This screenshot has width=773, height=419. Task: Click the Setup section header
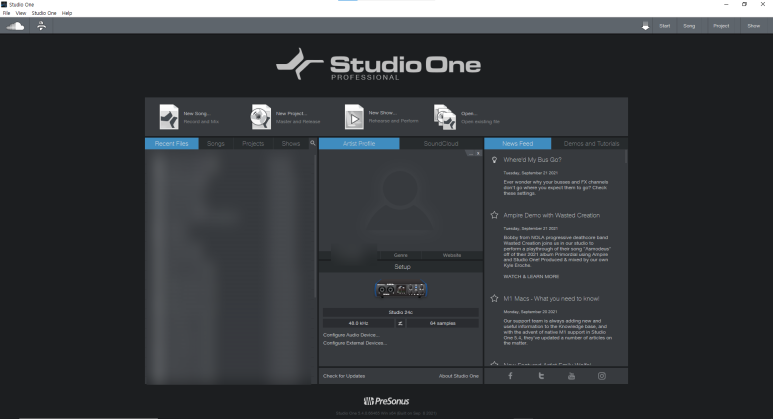click(402, 267)
